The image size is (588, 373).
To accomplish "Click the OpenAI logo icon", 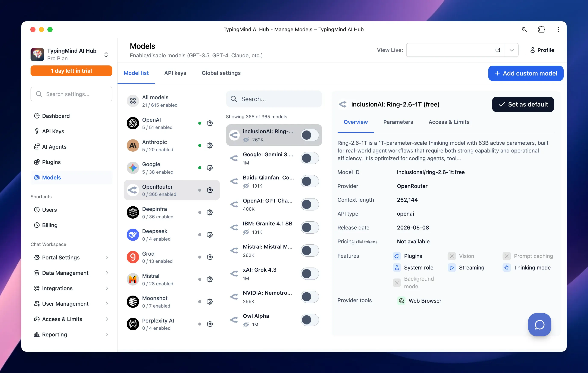I will pos(133,123).
